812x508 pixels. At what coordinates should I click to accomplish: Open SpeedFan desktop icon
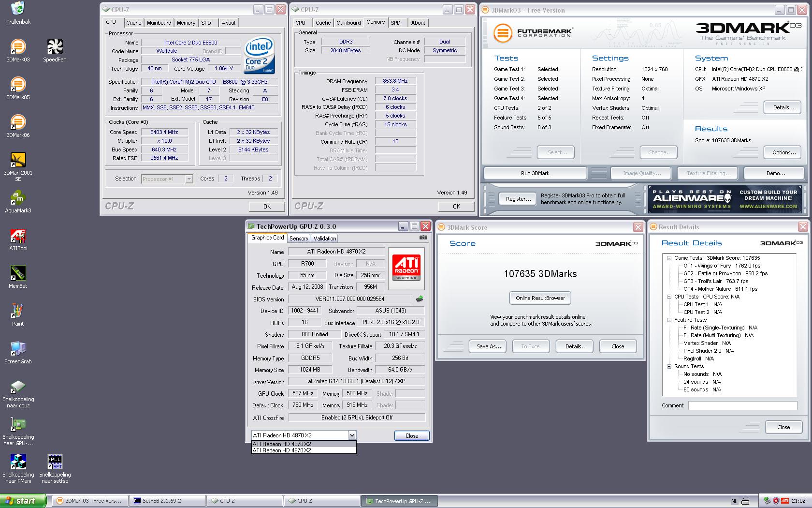(x=55, y=50)
